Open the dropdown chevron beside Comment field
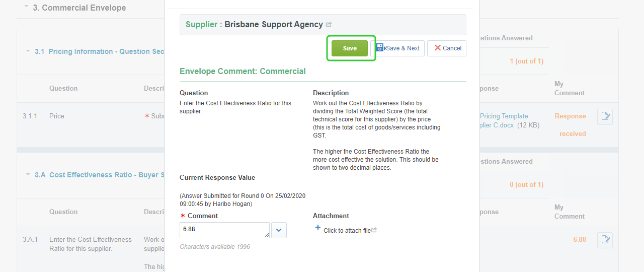 tap(279, 230)
